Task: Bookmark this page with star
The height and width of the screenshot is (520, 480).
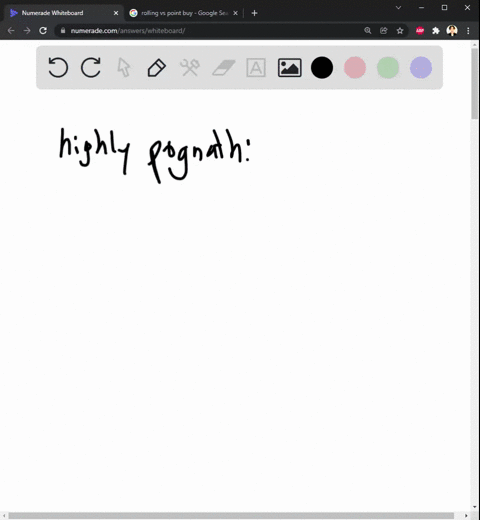Action: (x=400, y=31)
